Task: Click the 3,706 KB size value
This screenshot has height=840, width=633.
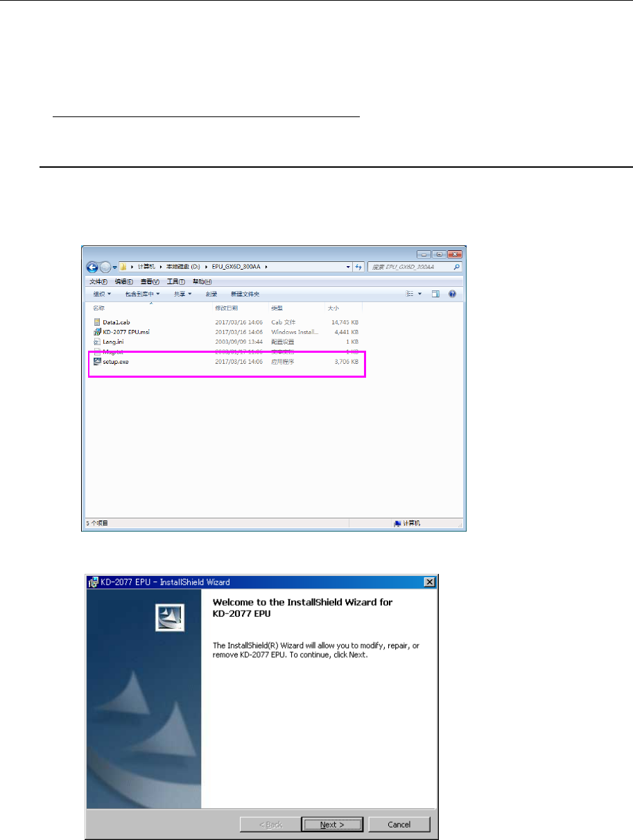Action: pos(346,361)
